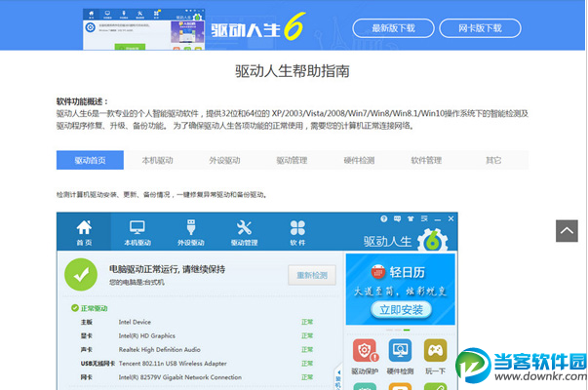
Task: Click the back-to-top arrow button
Action: point(567,231)
